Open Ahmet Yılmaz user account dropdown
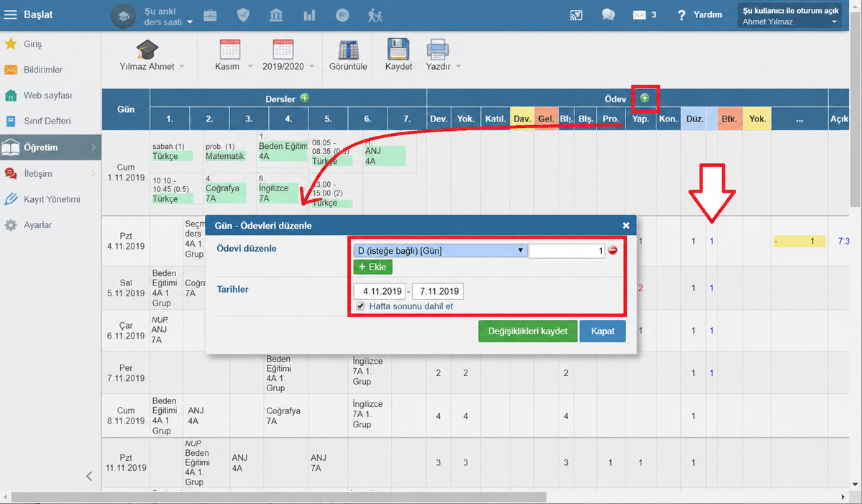862x504 pixels. click(790, 16)
